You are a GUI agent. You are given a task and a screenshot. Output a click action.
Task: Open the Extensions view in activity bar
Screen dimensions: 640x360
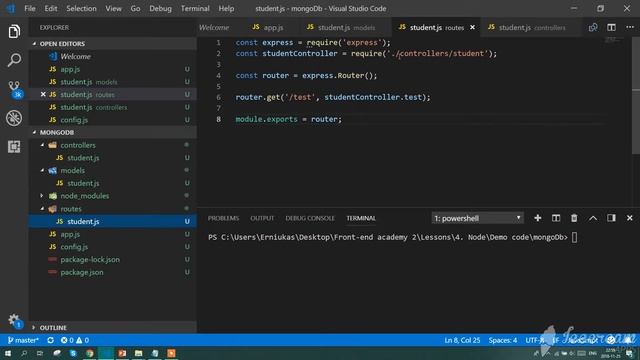click(x=14, y=147)
